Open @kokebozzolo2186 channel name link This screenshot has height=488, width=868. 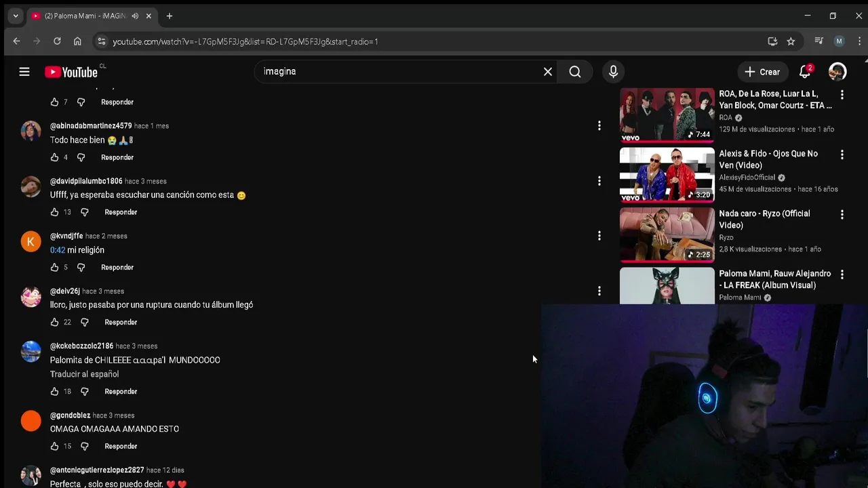[81, 346]
